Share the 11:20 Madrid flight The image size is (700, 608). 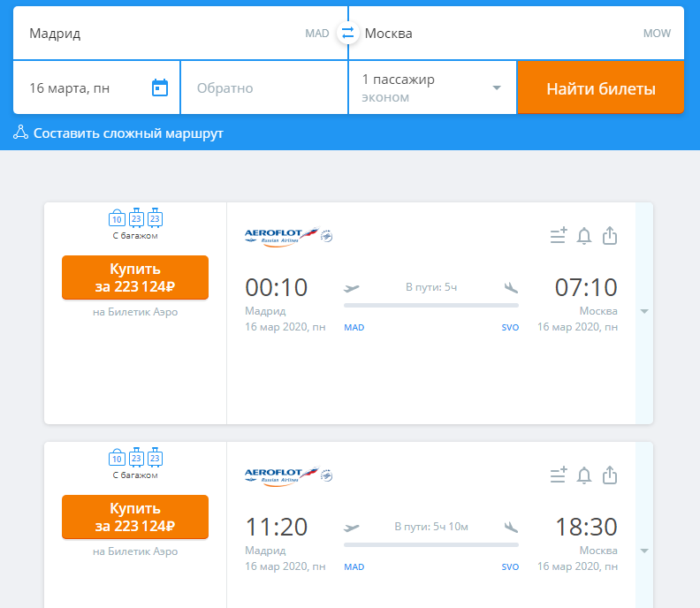[610, 475]
